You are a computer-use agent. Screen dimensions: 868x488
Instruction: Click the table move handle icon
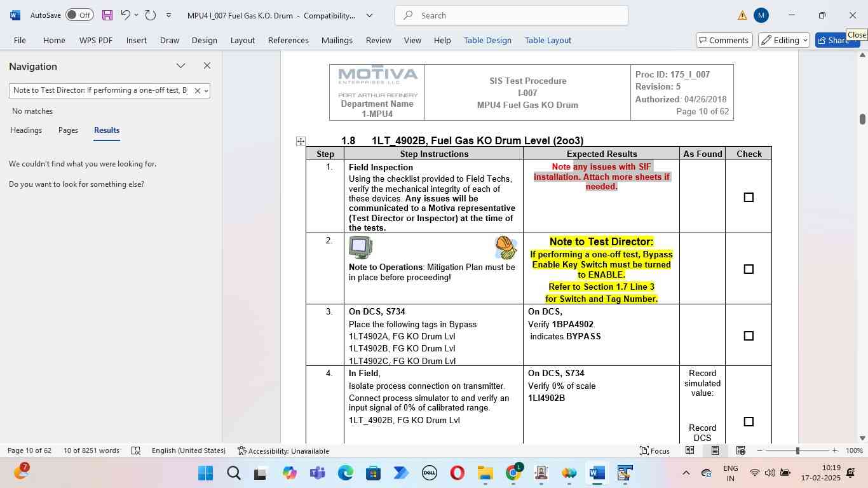[301, 141]
